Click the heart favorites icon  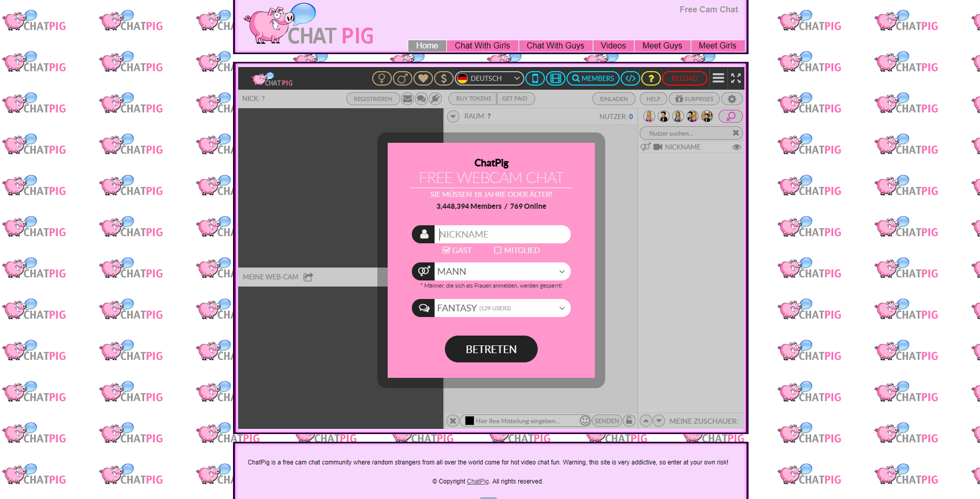pos(423,78)
